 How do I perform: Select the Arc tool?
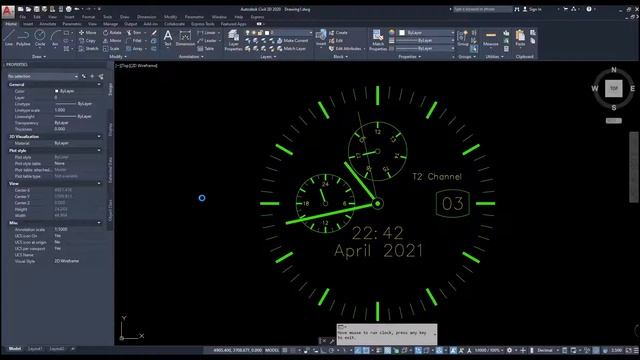pyautogui.click(x=55, y=38)
